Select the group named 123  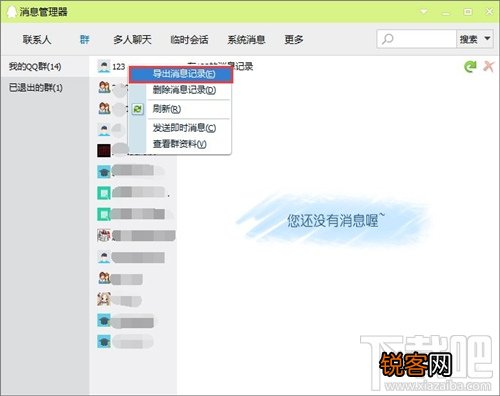[118, 66]
